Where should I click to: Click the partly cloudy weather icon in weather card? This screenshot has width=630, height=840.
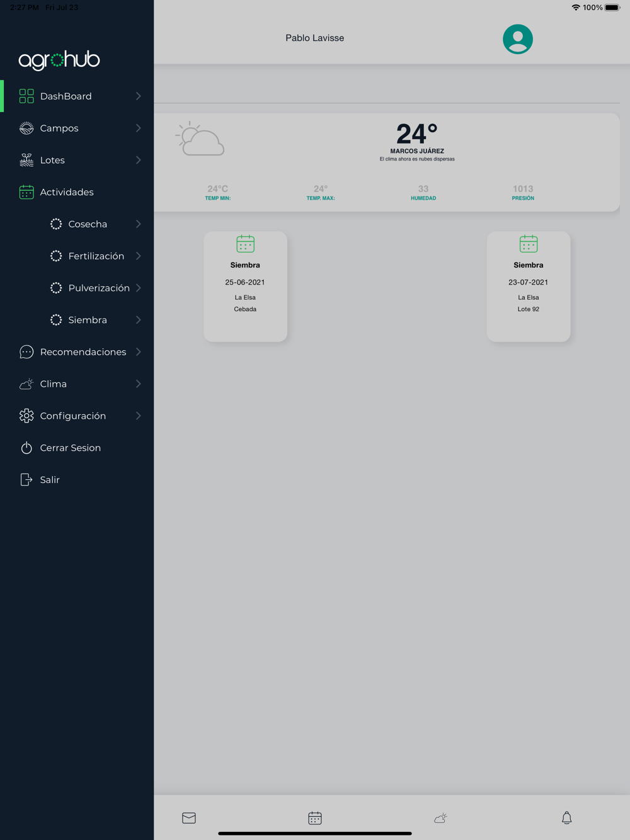[200, 139]
